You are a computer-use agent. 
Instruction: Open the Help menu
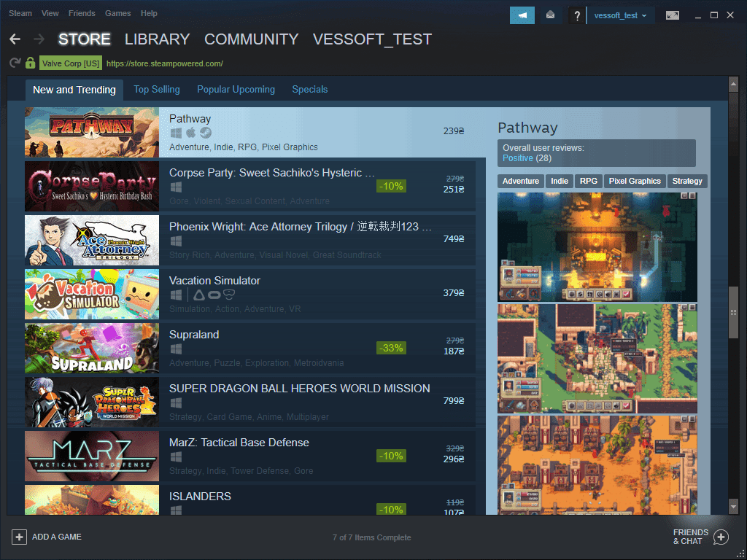149,13
